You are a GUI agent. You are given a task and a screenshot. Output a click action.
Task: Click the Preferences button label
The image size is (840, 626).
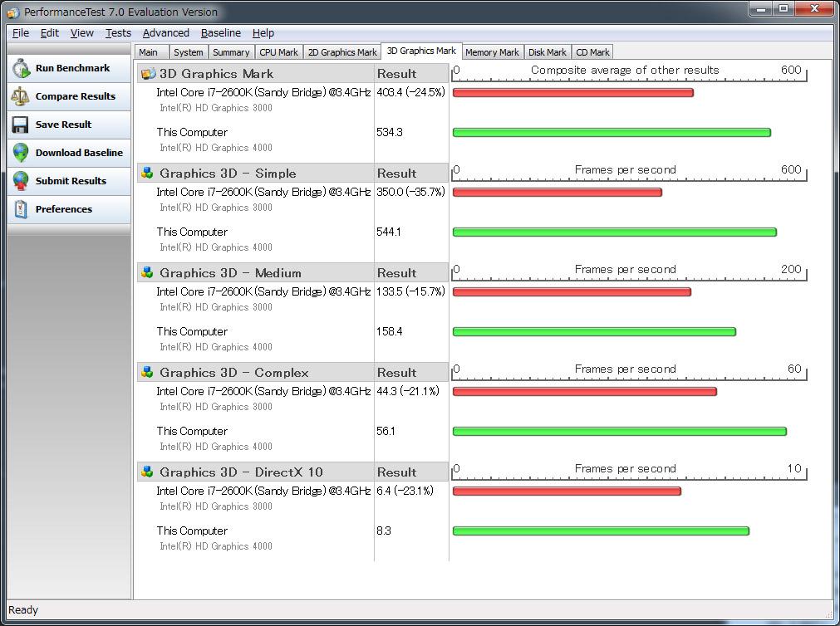tap(64, 209)
